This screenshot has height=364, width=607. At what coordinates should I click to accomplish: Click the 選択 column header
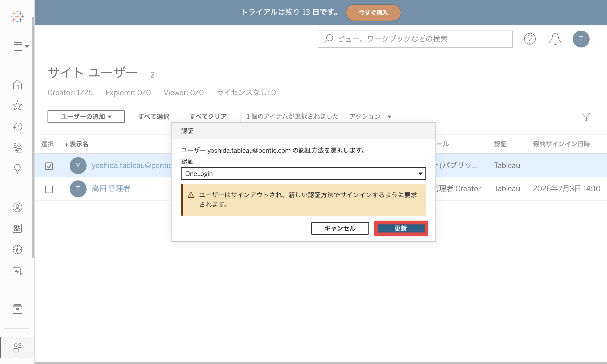pos(48,144)
